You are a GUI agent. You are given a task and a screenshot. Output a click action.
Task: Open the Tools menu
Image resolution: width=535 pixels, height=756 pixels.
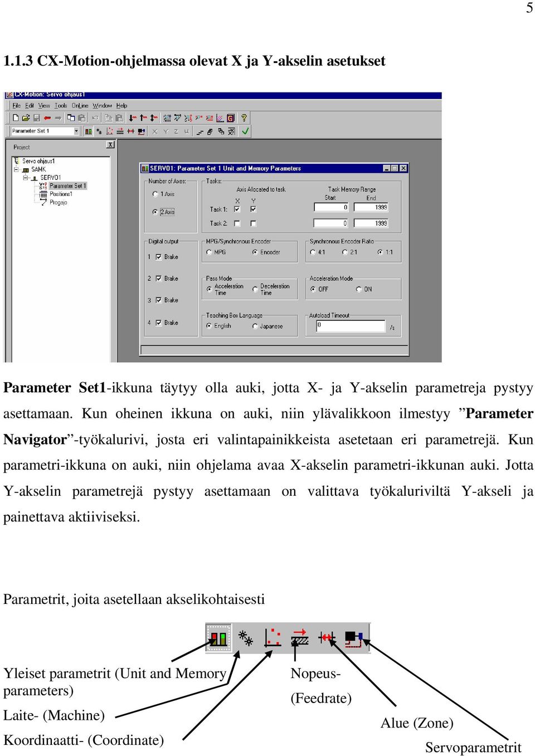[61, 105]
